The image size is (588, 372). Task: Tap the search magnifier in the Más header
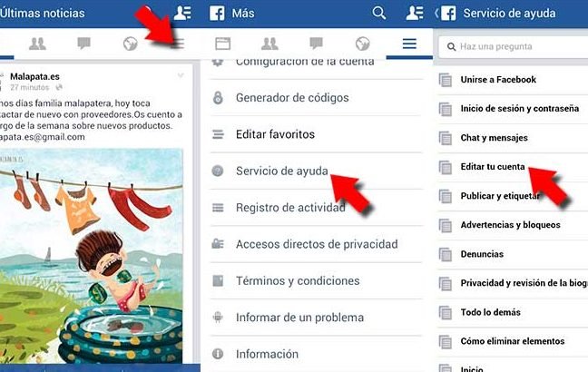tap(379, 14)
